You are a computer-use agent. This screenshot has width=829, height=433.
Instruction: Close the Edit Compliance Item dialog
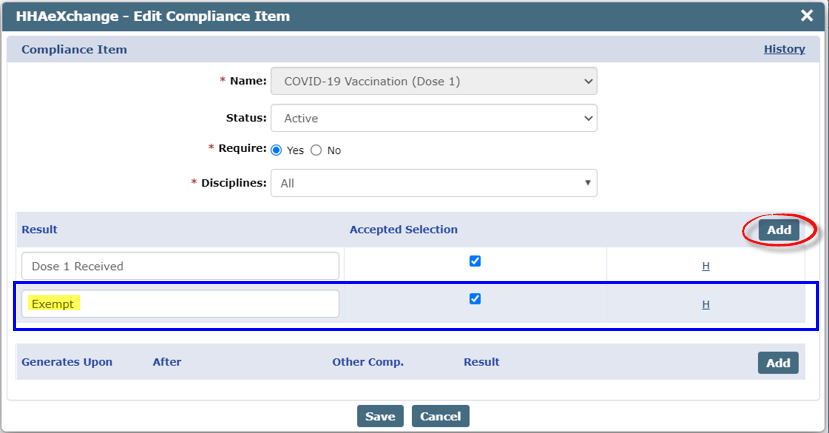[807, 16]
